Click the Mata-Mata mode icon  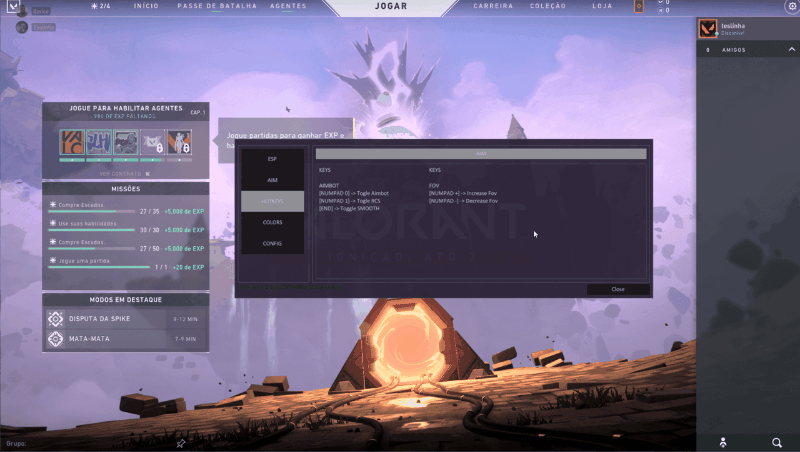[56, 339]
